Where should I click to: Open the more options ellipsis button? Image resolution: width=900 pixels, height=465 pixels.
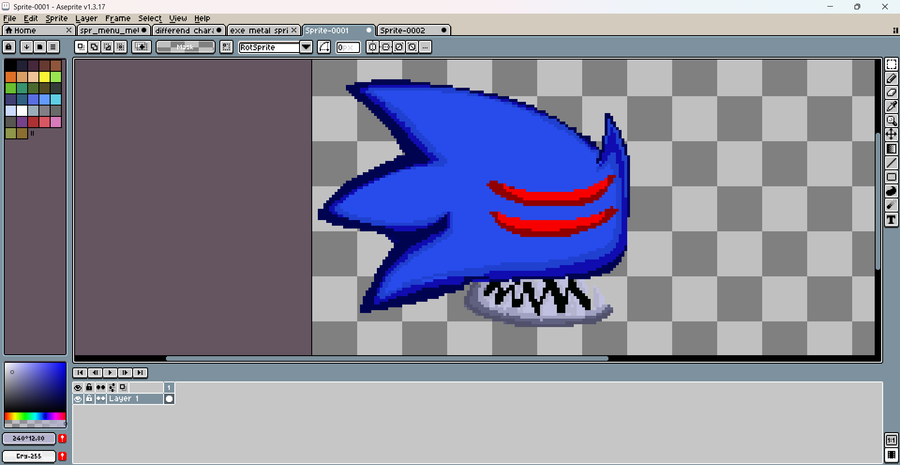[x=425, y=47]
